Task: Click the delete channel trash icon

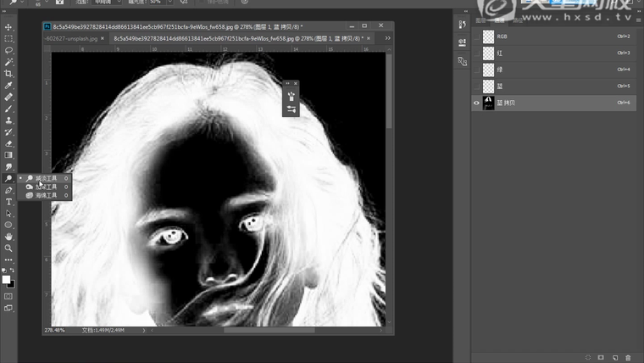Action: (628, 357)
